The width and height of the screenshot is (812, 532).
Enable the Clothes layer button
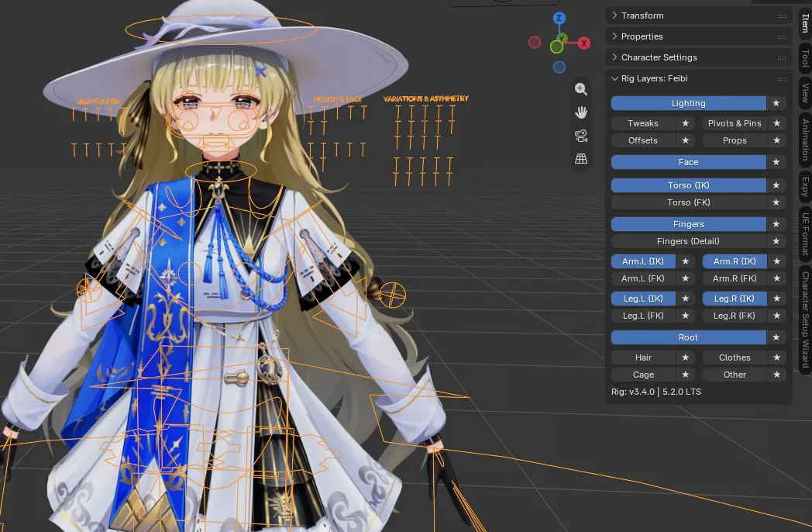click(735, 358)
